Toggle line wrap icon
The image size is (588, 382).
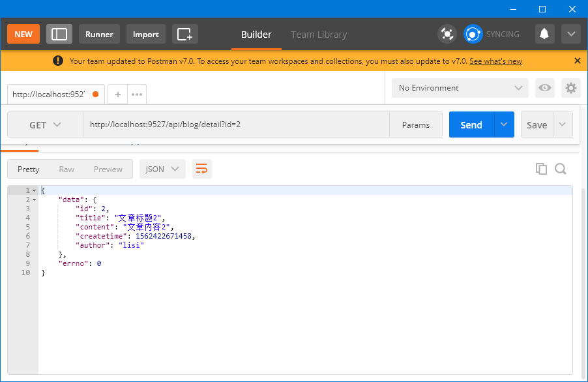pos(201,169)
